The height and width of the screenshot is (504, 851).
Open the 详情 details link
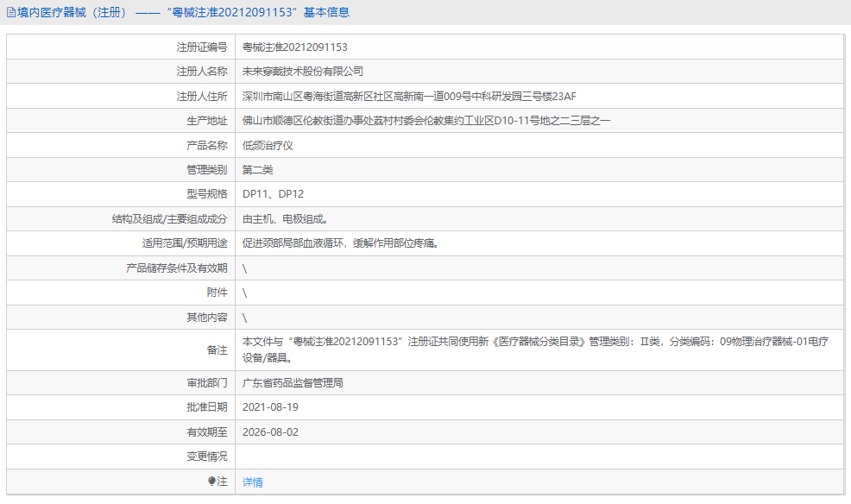point(252,482)
